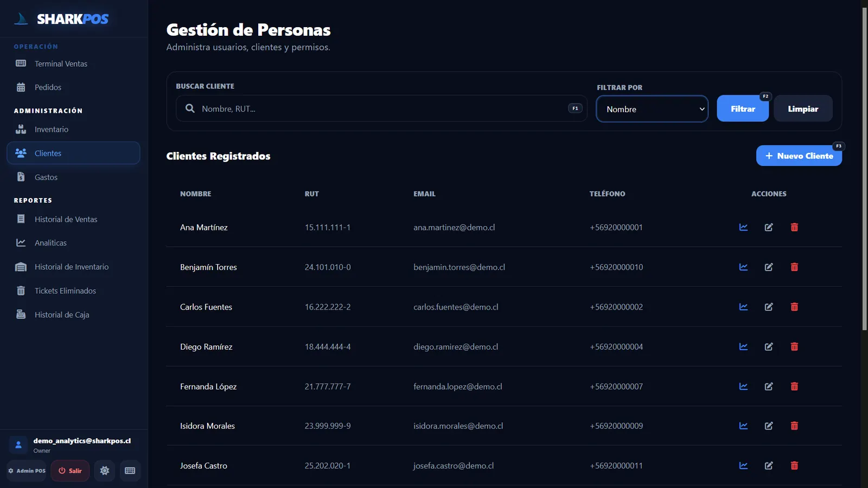The height and width of the screenshot is (488, 868).
Task: Open the Pedidos section
Action: [73, 87]
